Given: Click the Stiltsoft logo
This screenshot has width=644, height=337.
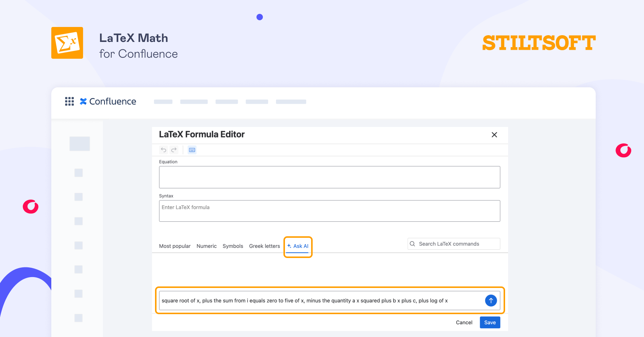Looking at the screenshot, I should [x=539, y=43].
